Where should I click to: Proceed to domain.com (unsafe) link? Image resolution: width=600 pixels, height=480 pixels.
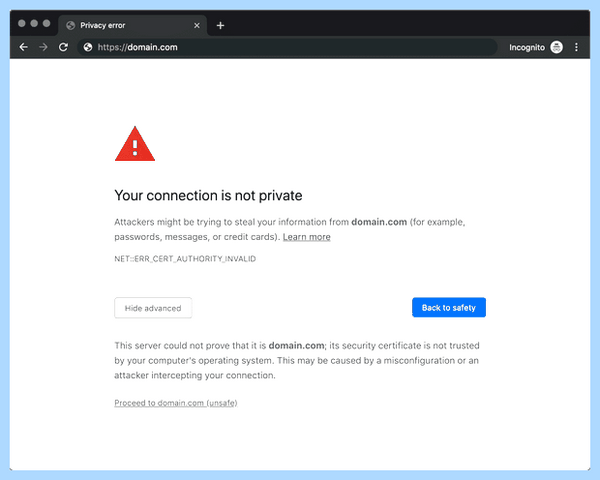[x=176, y=403]
